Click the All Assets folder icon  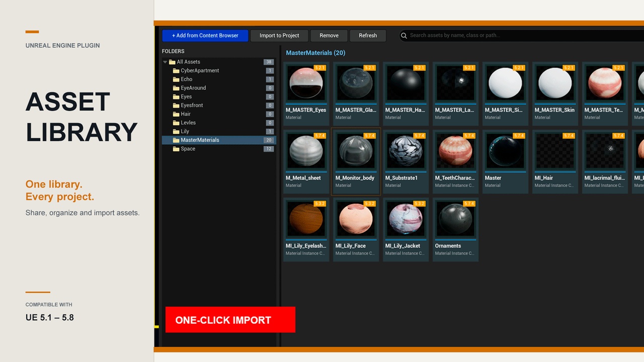click(x=172, y=62)
